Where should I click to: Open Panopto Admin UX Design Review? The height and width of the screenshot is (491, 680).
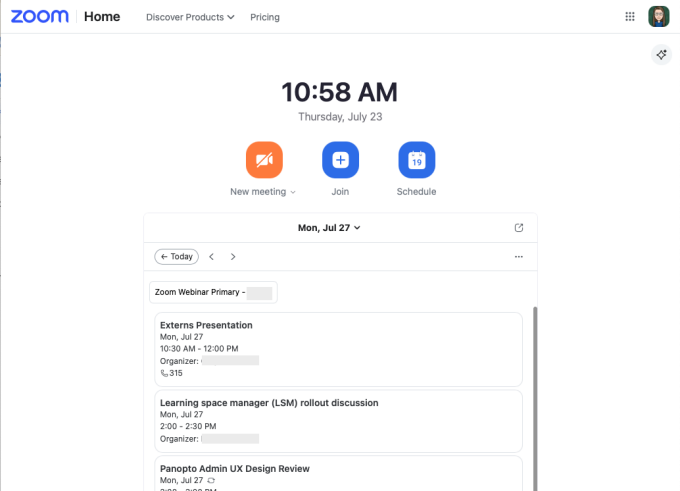[x=338, y=473]
